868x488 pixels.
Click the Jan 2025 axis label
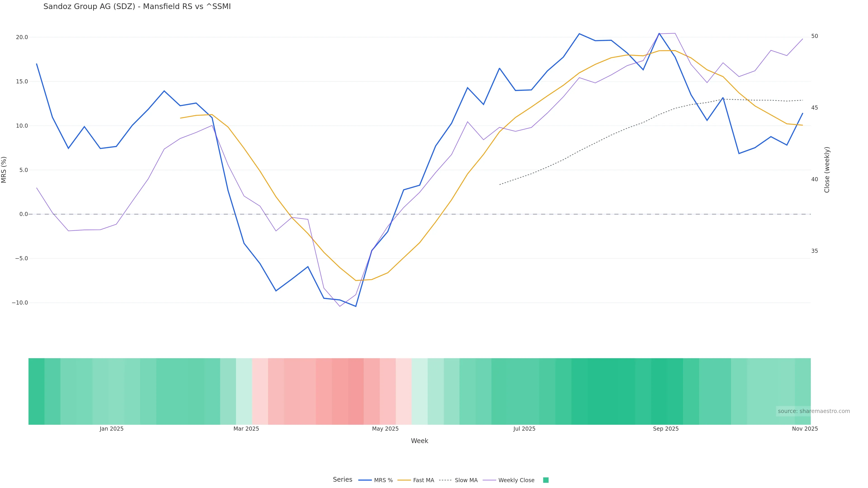[x=111, y=429]
